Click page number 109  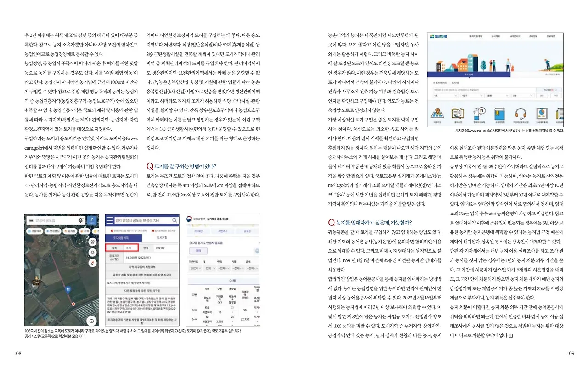click(571, 353)
